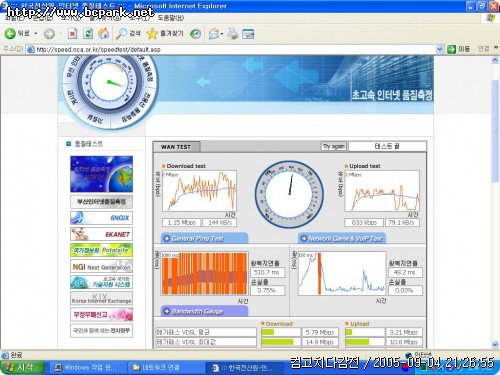This screenshot has height=375, width=500.
Task: Click the 테스트 끝 status field
Action: coord(387,146)
